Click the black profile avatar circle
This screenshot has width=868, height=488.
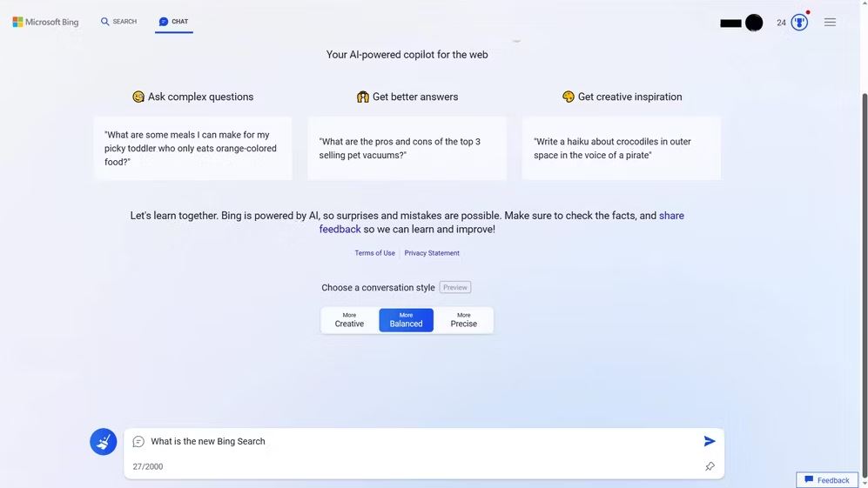(x=754, y=23)
